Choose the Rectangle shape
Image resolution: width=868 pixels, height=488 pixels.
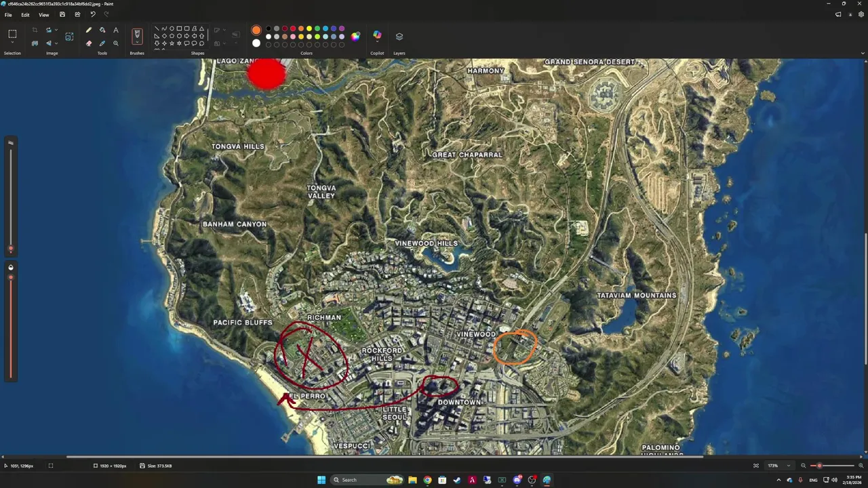179,29
